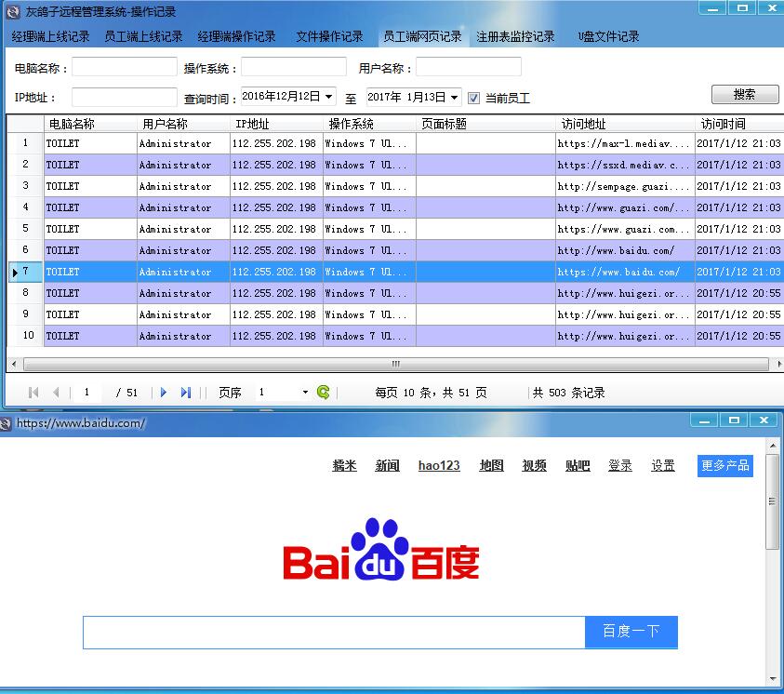Open the 更多产品 button on Baidu

pos(725,466)
